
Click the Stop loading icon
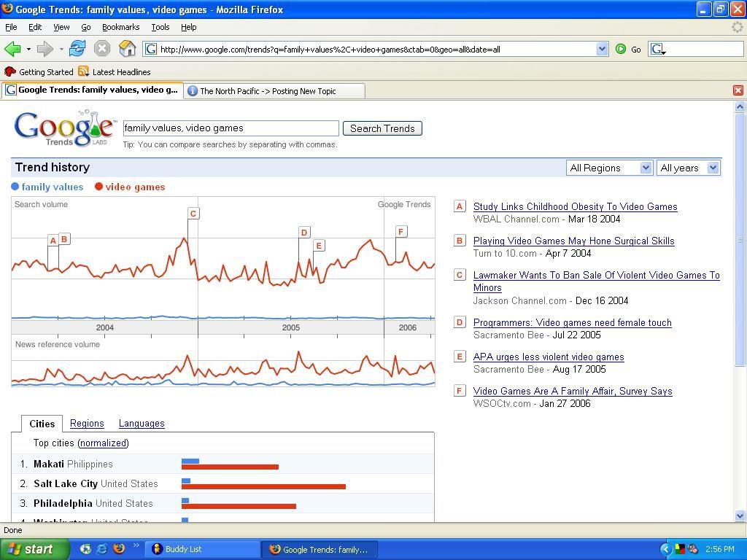(x=102, y=49)
